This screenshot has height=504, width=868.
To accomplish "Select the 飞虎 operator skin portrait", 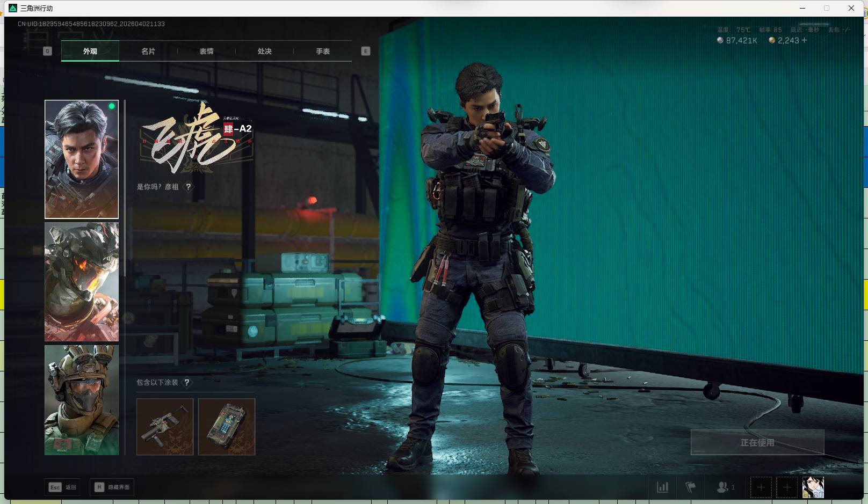I will point(82,159).
